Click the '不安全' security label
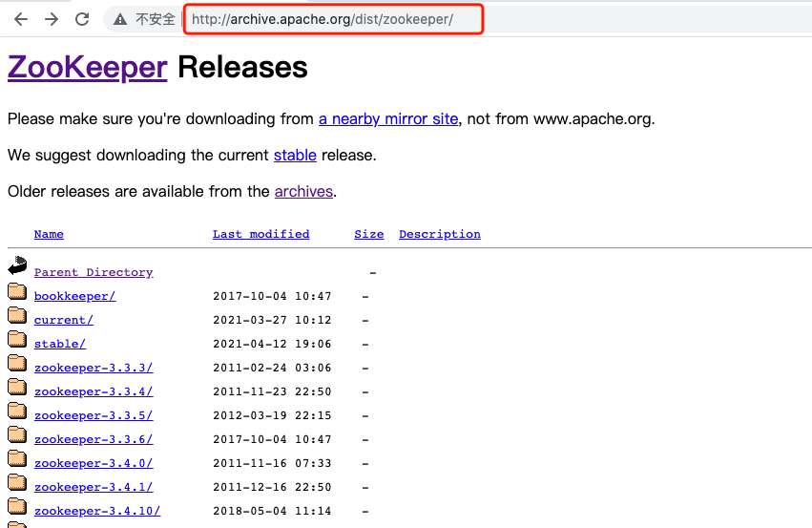The image size is (812, 528). tap(156, 19)
